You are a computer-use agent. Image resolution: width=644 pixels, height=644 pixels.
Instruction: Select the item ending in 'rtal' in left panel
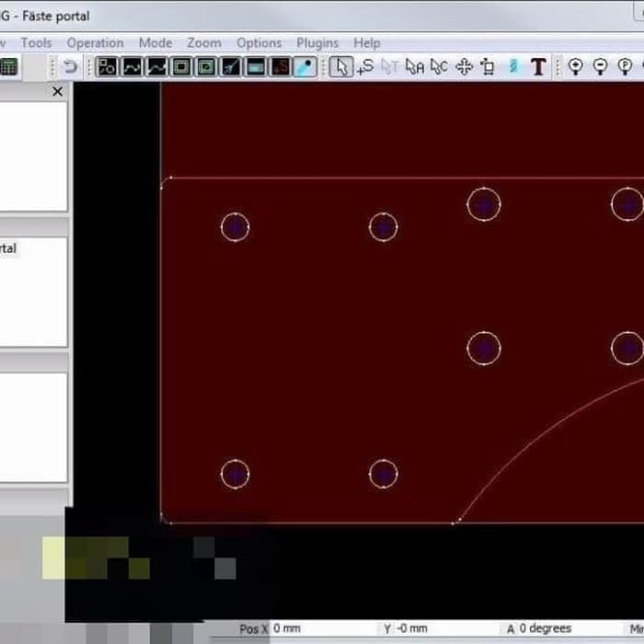pos(8,248)
